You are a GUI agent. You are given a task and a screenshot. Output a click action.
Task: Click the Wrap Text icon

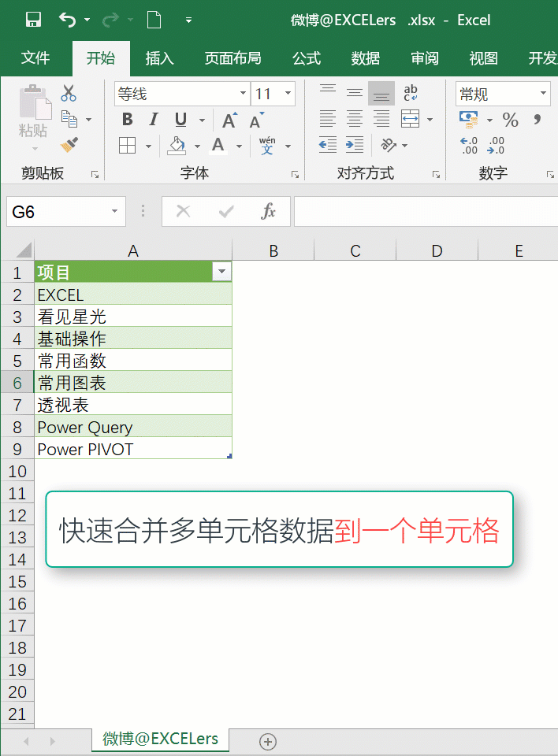point(411,93)
